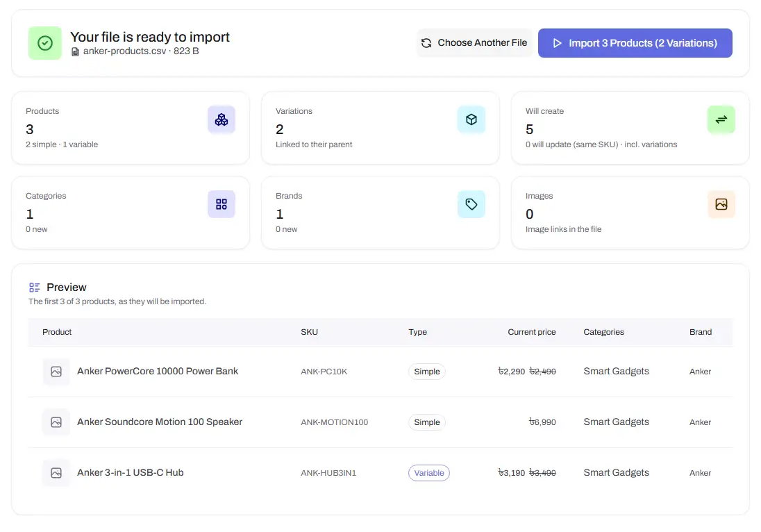The height and width of the screenshot is (532, 761).
Task: Click the Categories column header in the table
Action: 604,332
